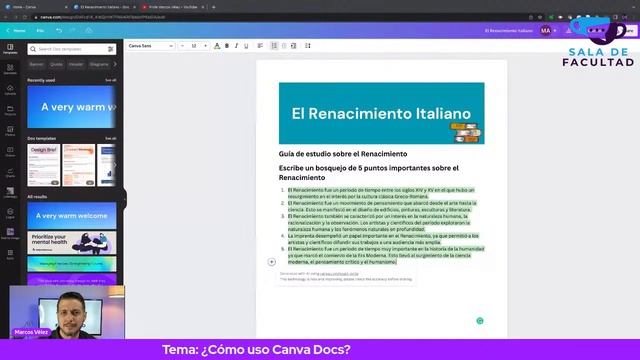Click the indent icon
The image size is (640, 360).
coord(293,46)
